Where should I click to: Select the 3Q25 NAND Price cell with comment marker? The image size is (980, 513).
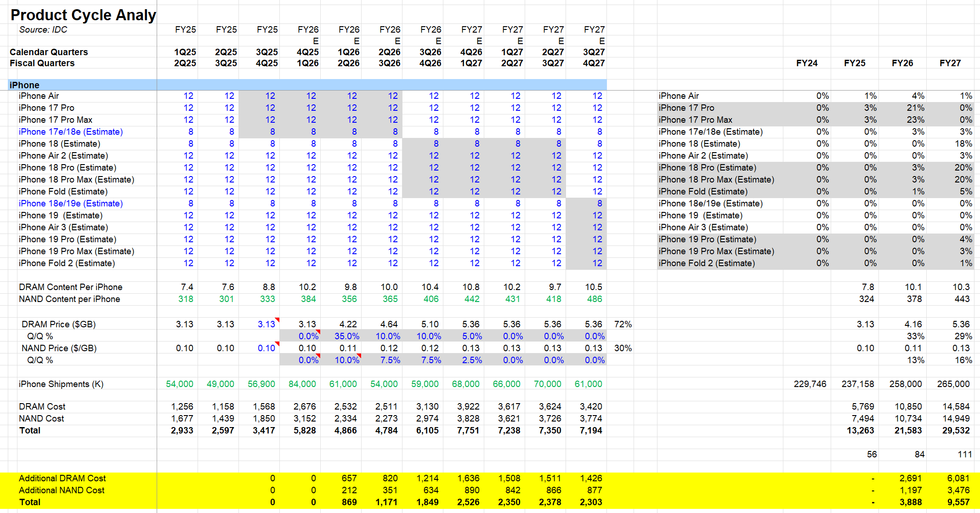pos(266,348)
